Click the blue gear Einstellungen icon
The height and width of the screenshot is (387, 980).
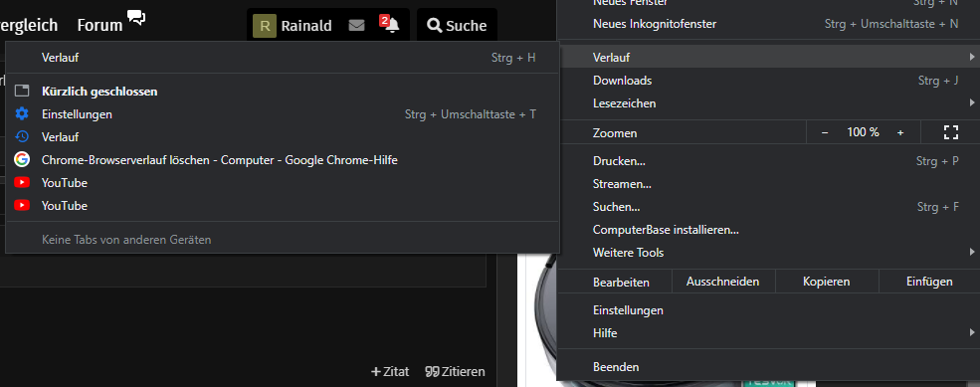click(x=22, y=113)
